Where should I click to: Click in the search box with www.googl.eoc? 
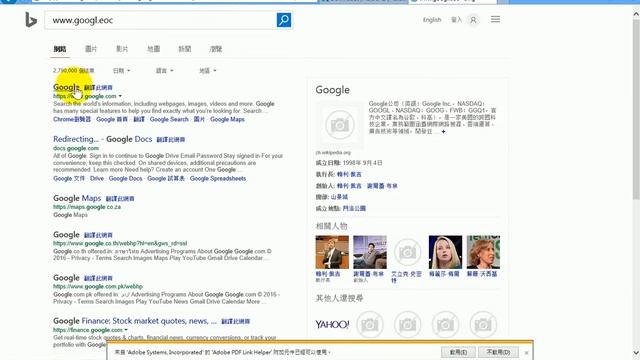[160, 20]
